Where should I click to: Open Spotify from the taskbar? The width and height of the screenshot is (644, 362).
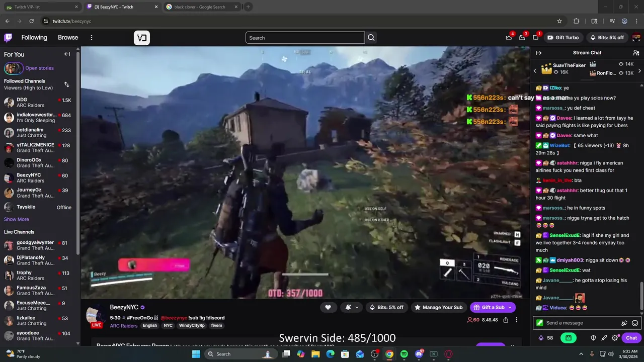click(x=404, y=354)
